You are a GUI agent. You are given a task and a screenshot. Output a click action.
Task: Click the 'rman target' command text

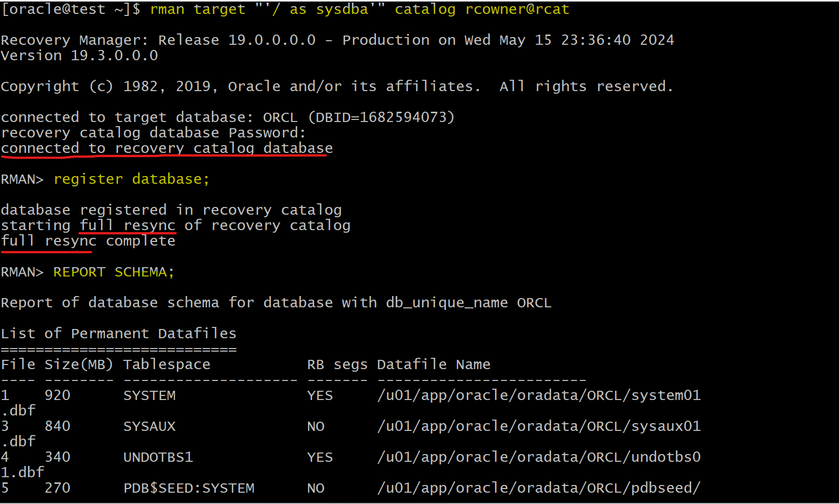(198, 9)
